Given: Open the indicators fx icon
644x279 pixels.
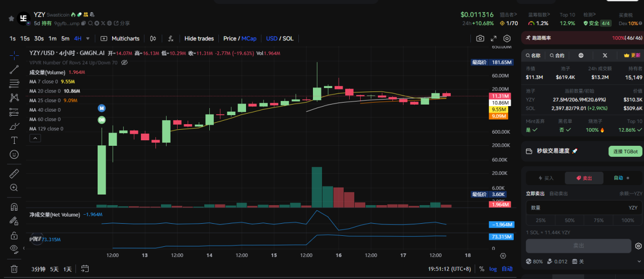Looking at the screenshot, I should pyautogui.click(x=171, y=39).
